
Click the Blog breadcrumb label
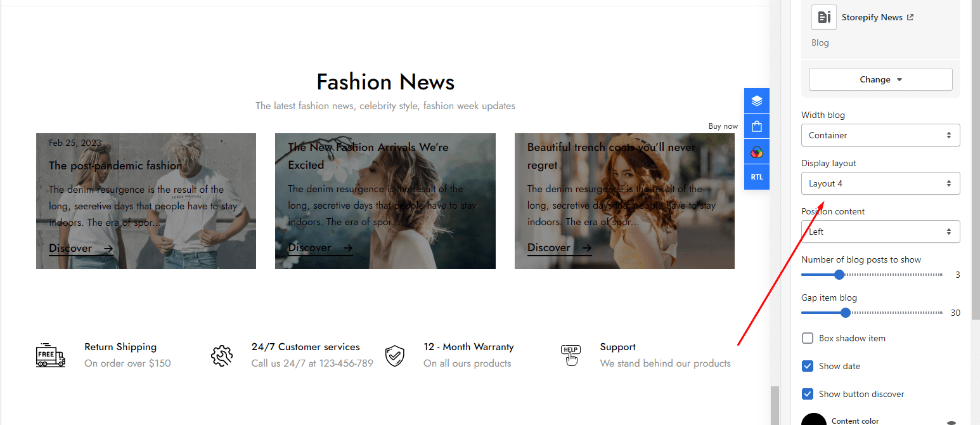[x=820, y=43]
